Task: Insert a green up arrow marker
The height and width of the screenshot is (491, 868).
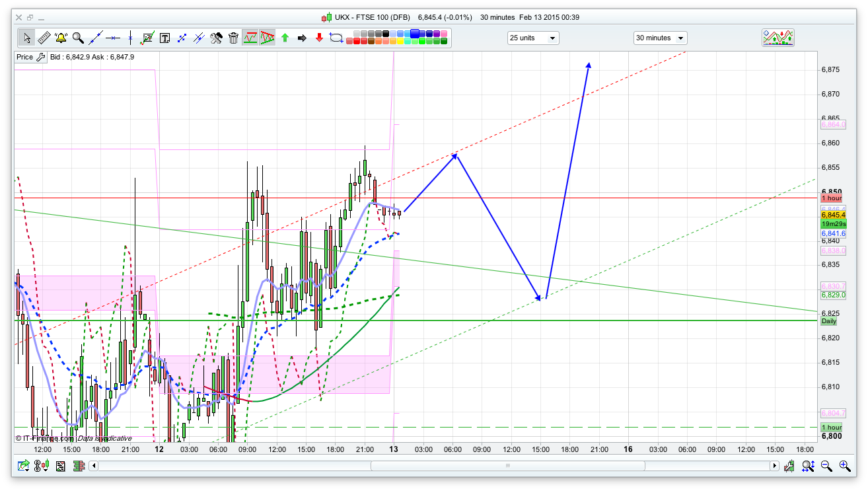Action: coord(285,38)
